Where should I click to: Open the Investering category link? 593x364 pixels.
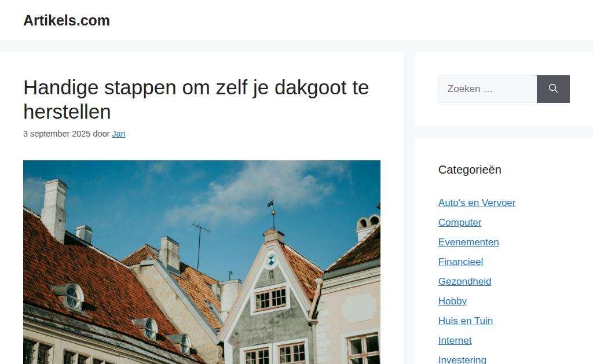pyautogui.click(x=462, y=359)
